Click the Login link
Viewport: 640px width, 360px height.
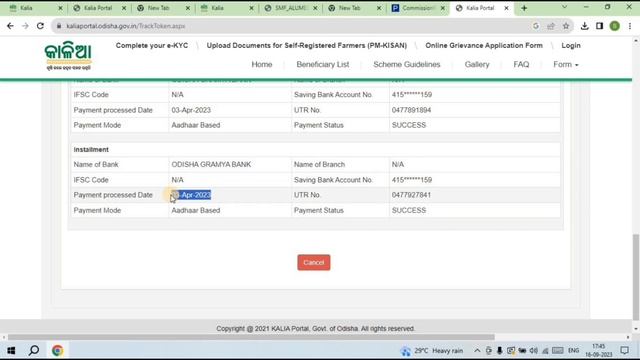click(x=571, y=45)
